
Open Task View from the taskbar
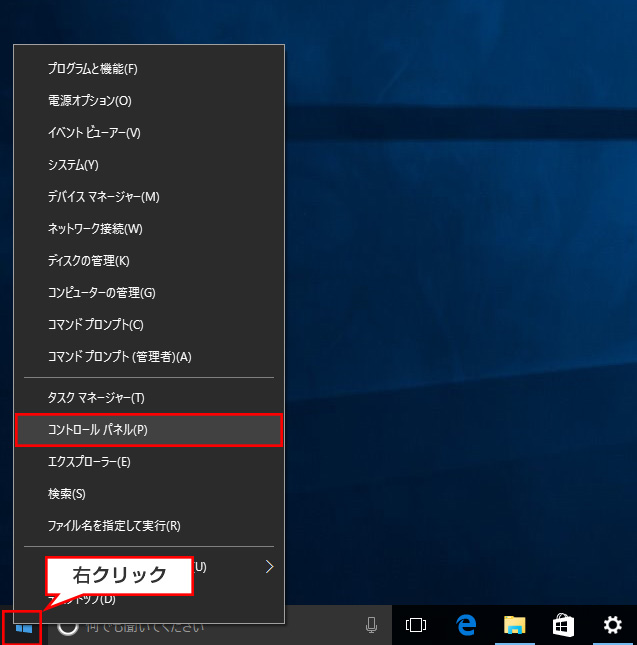point(415,626)
